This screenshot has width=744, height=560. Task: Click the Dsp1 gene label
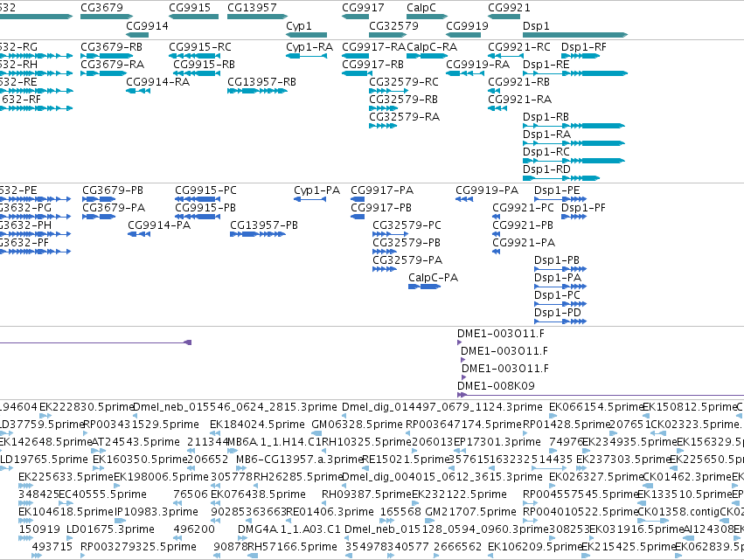pyautogui.click(x=536, y=25)
